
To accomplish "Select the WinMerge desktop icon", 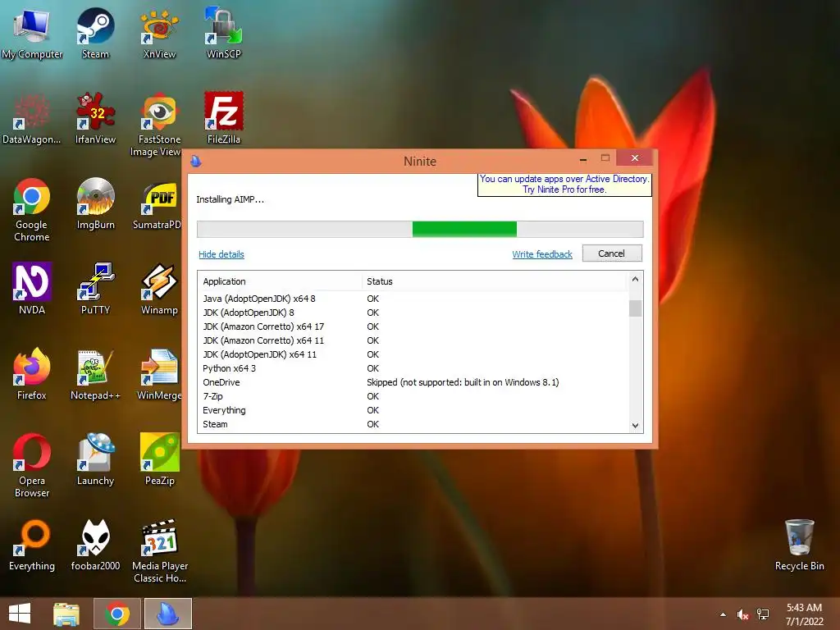I will 158,374.
